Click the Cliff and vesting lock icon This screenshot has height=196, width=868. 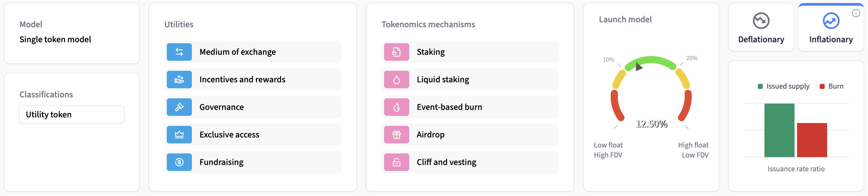click(x=396, y=162)
